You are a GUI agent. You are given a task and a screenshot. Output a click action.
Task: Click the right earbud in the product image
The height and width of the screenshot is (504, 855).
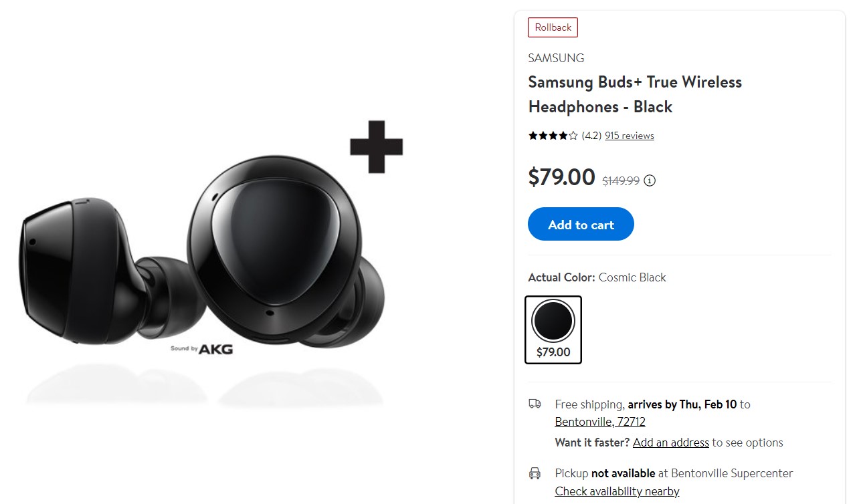[x=281, y=247]
